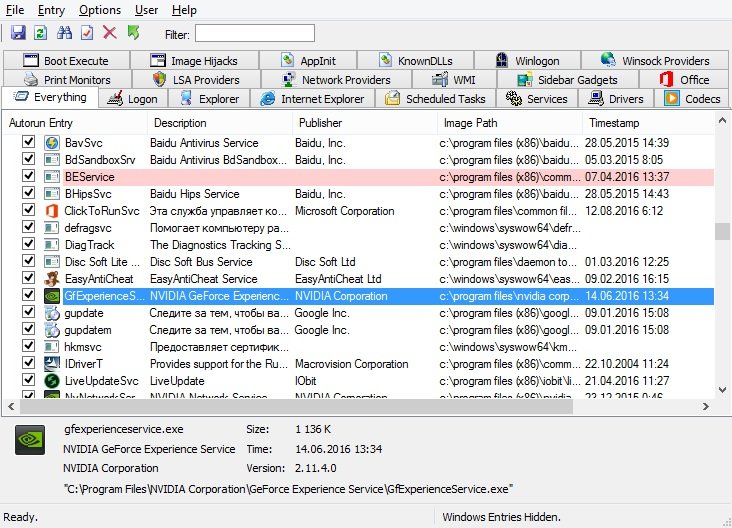The width and height of the screenshot is (732, 528).
Task: Click the BavSvc entry icon
Action: click(52, 143)
